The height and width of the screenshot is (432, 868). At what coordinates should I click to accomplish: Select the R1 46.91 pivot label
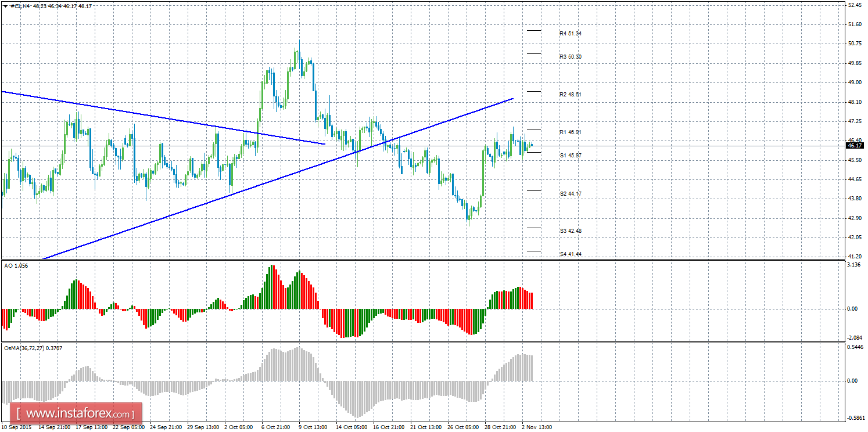click(571, 132)
